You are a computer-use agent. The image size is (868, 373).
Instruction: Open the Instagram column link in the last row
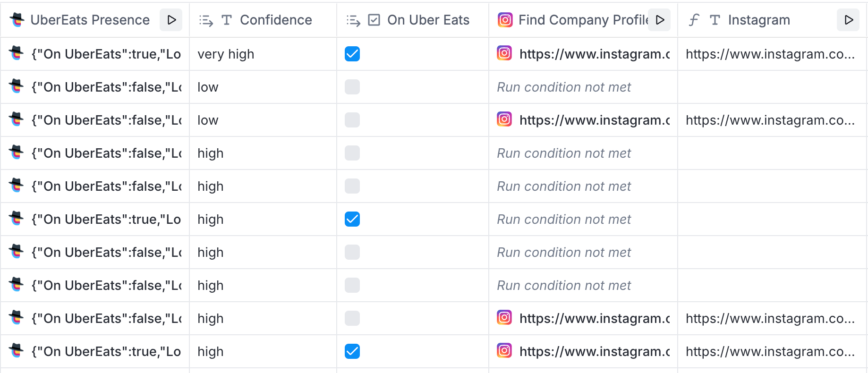point(770,351)
